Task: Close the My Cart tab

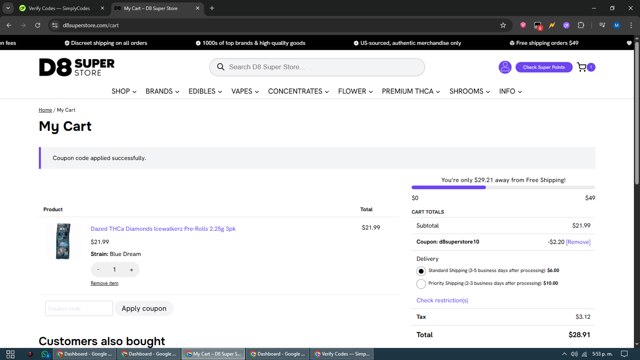Action: (x=198, y=8)
